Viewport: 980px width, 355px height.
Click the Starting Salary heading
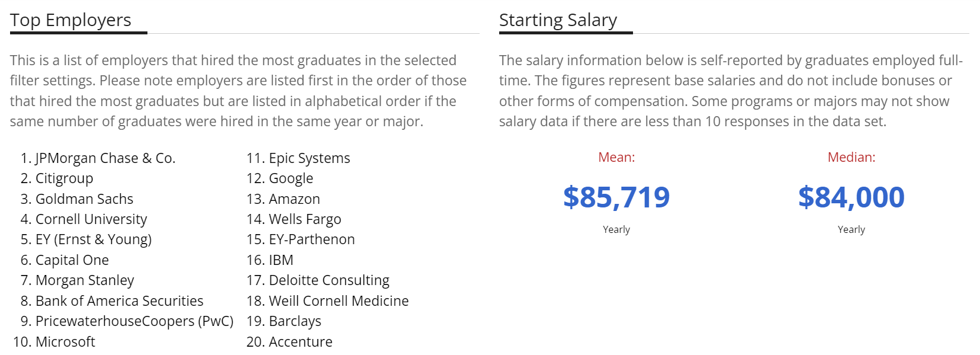click(558, 20)
